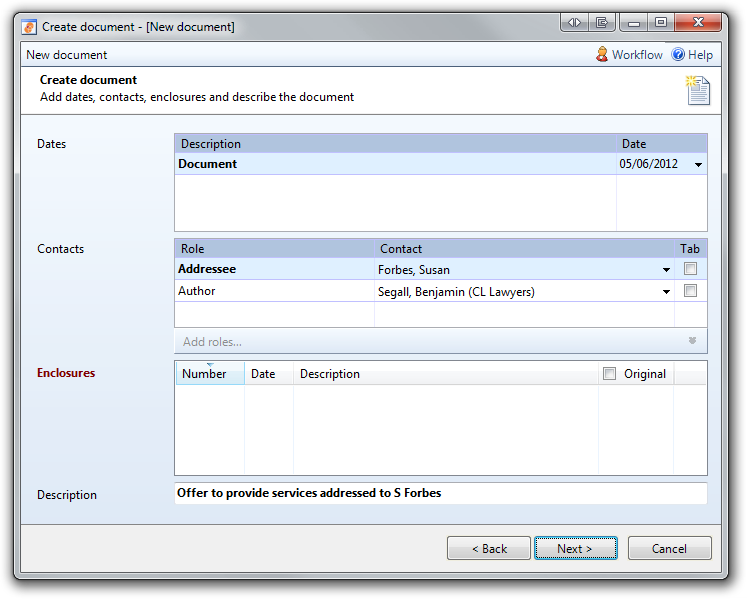This screenshot has height=599, width=747.
Task: Click the Contacts Tab column header
Action: pyautogui.click(x=690, y=248)
